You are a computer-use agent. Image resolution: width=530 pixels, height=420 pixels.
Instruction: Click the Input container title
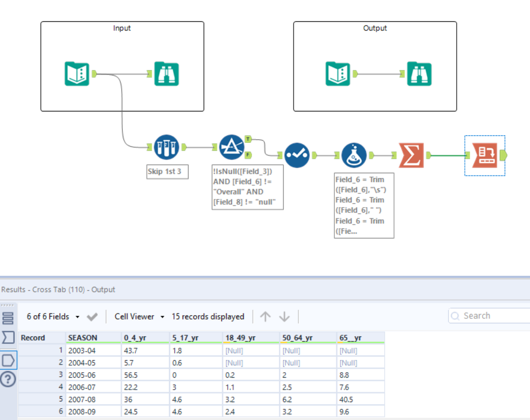(122, 28)
